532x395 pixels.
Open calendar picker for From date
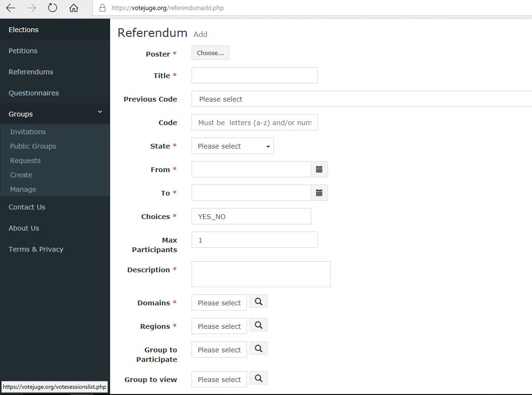click(319, 169)
